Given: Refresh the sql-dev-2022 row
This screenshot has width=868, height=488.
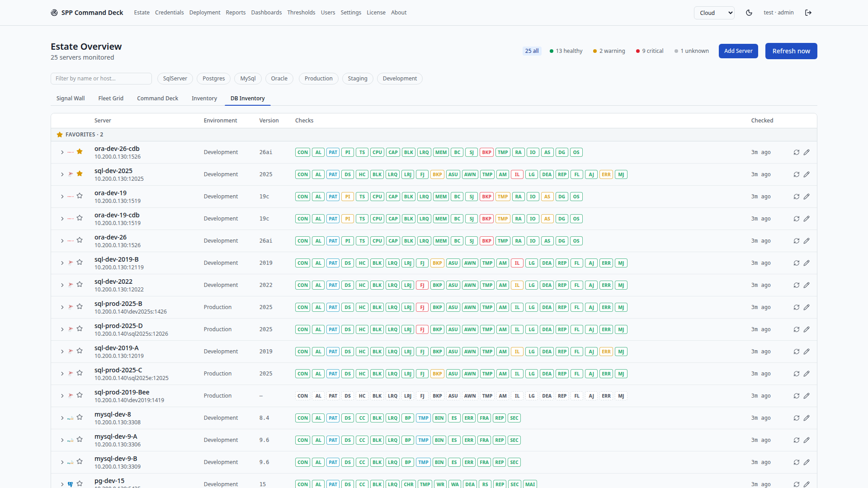Looking at the screenshot, I should tap(797, 285).
